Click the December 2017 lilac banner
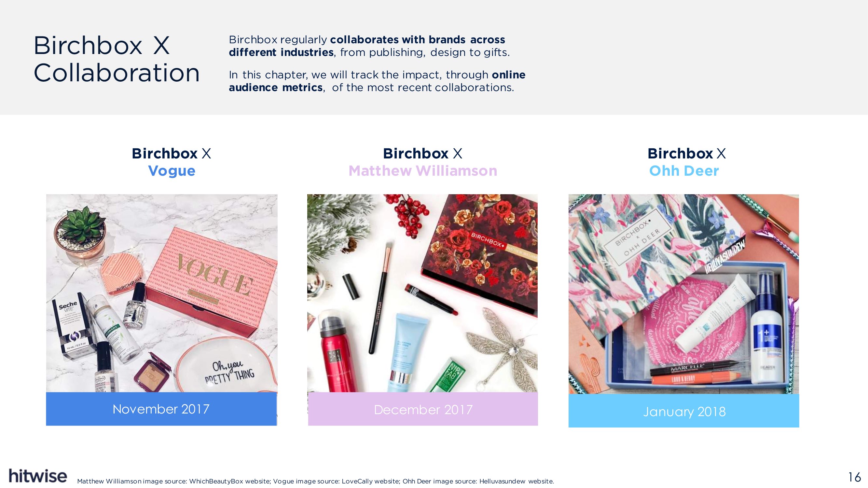The width and height of the screenshot is (868, 488). [423, 409]
